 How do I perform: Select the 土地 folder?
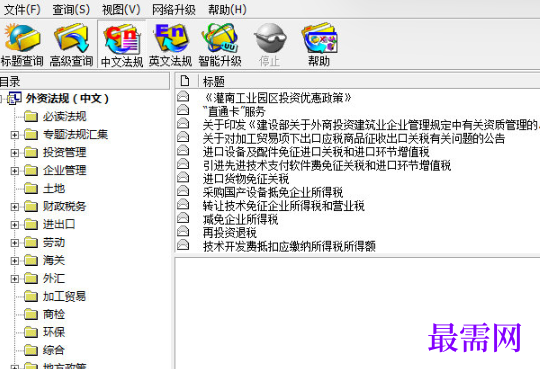point(54,188)
